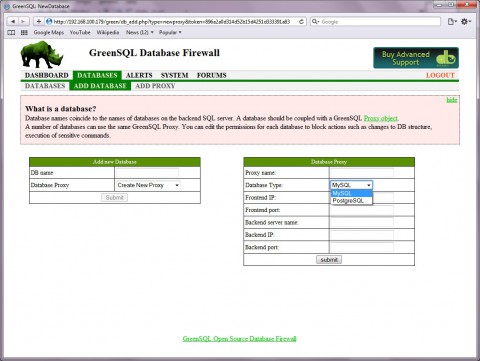The width and height of the screenshot is (480, 361).
Task: Open the SYSTEM menu tab
Action: [174, 75]
